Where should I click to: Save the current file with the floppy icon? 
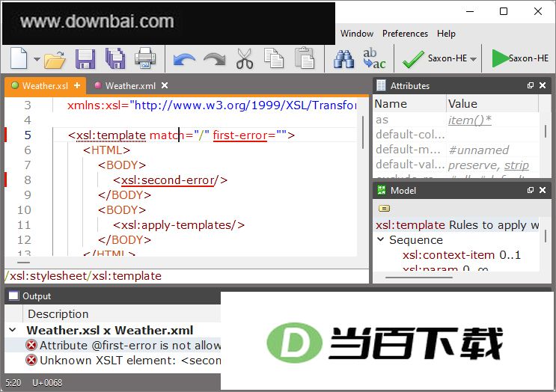point(85,59)
